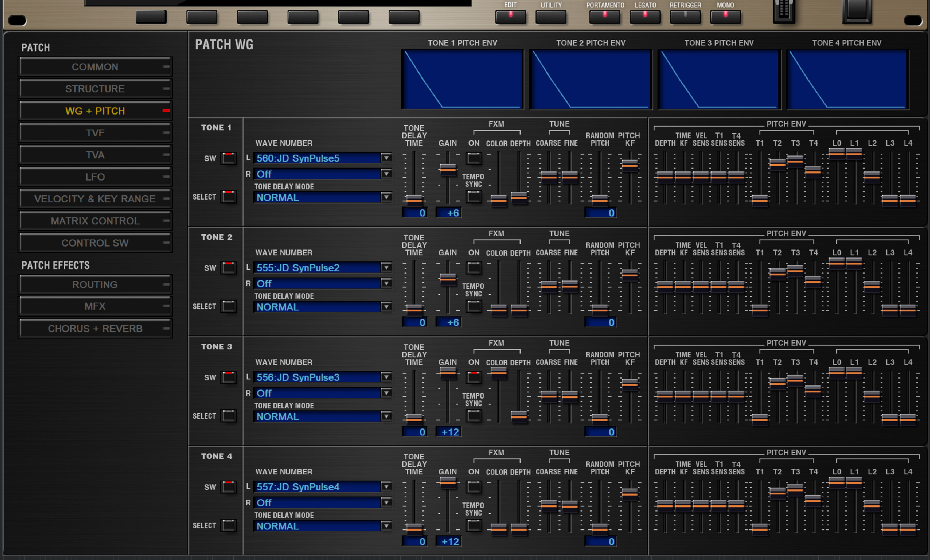Image resolution: width=930 pixels, height=560 pixels.
Task: Turn off the Tone 1 SW switch
Action: pos(229,158)
